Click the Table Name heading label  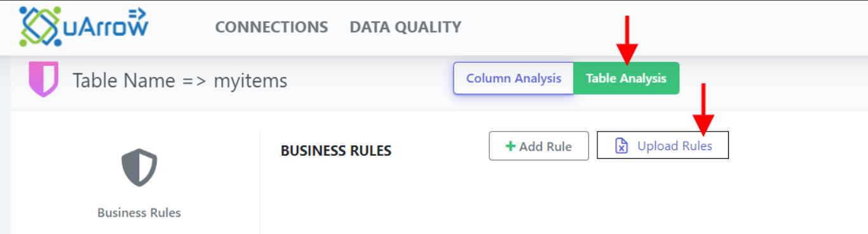pos(123,81)
